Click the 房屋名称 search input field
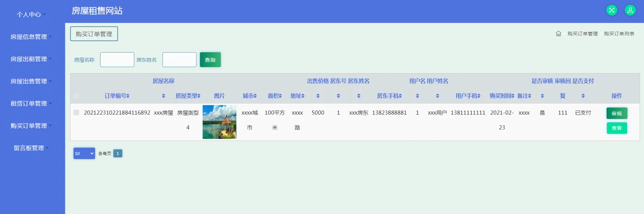The image size is (644, 214). click(117, 60)
